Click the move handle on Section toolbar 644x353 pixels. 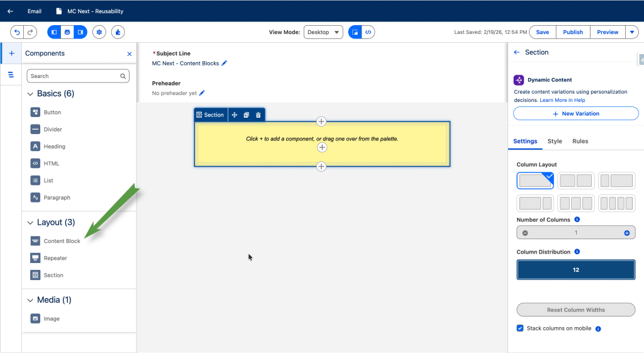[234, 115]
